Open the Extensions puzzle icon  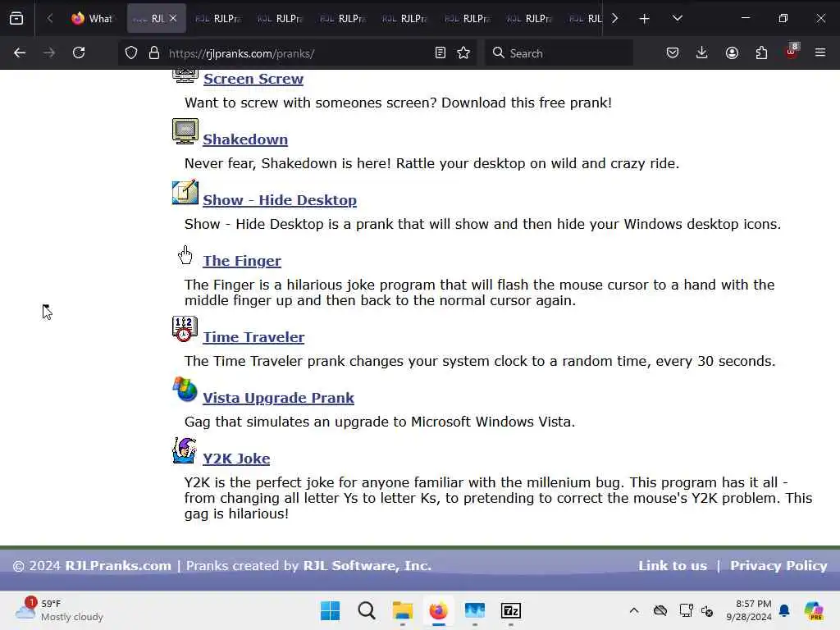[x=761, y=52]
